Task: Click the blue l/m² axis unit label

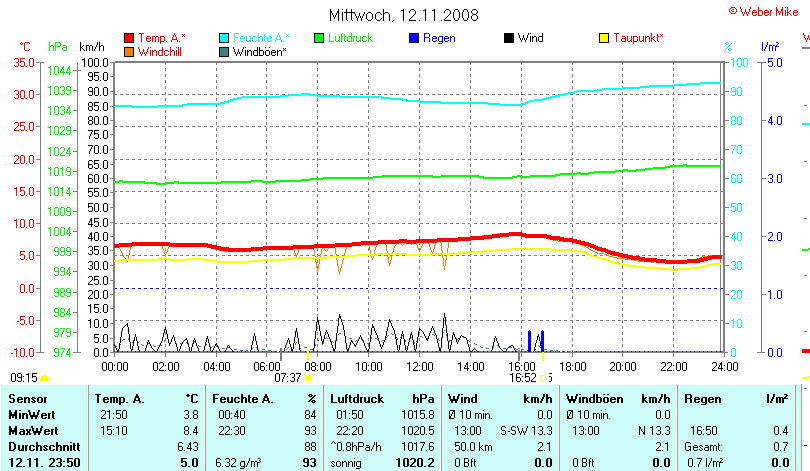Action: pyautogui.click(x=770, y=47)
